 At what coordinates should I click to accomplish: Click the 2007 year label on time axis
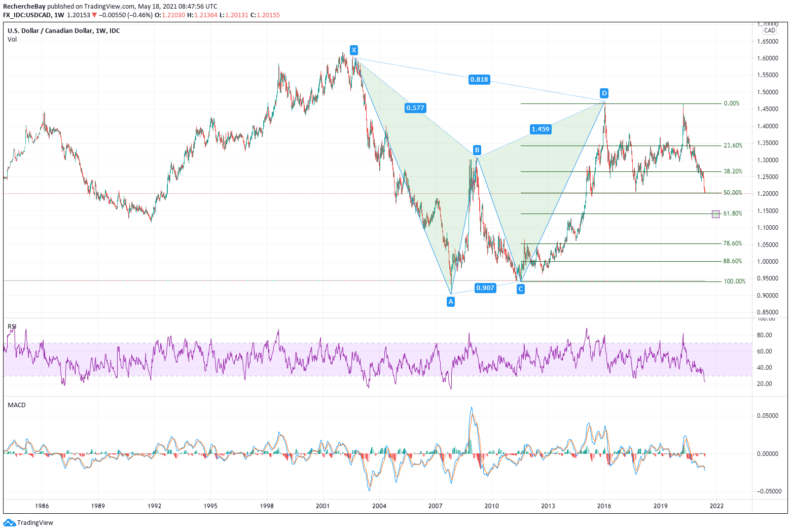(435, 506)
